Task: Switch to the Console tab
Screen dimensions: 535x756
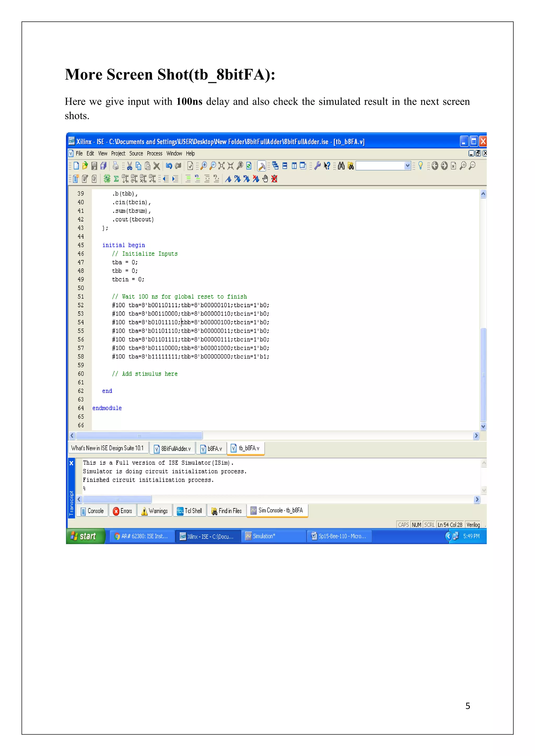Action: 92,511
